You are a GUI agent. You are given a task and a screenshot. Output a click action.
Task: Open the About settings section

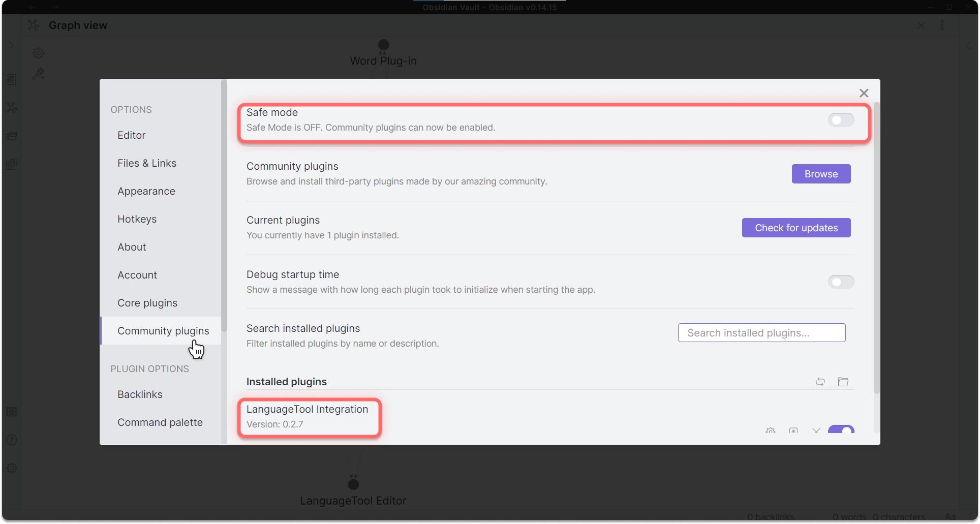coord(161,247)
